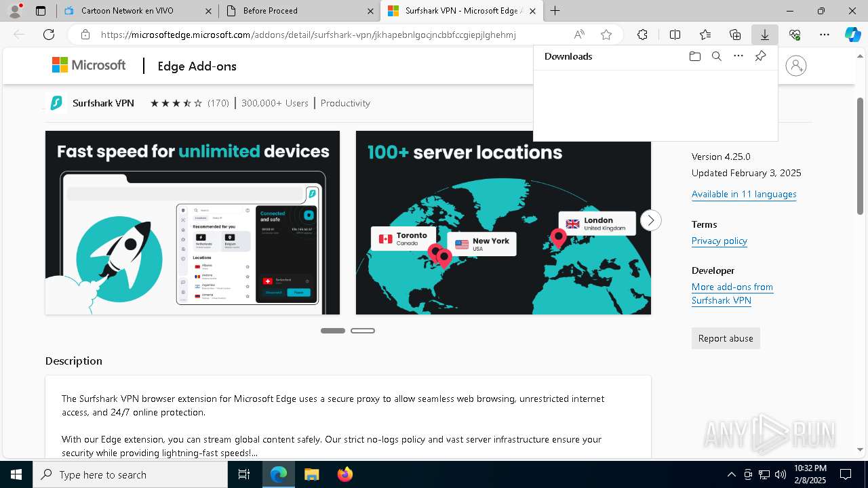
Task: Click the Read aloud icon
Action: point(579,35)
